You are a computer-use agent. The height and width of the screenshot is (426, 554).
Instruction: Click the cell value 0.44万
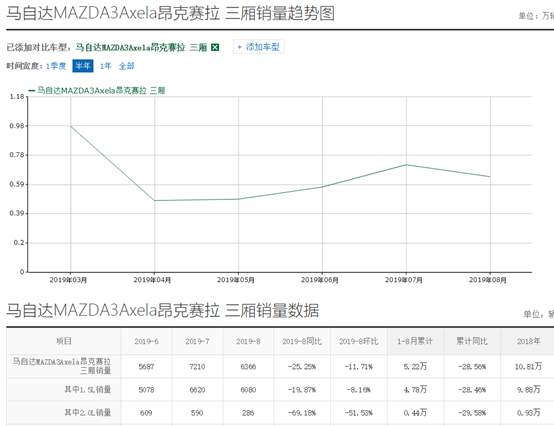[x=415, y=413]
